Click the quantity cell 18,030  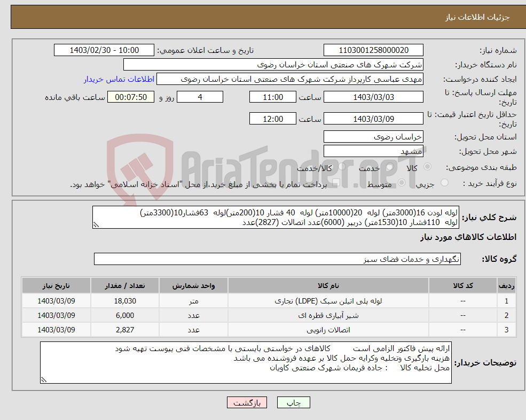[125, 301]
